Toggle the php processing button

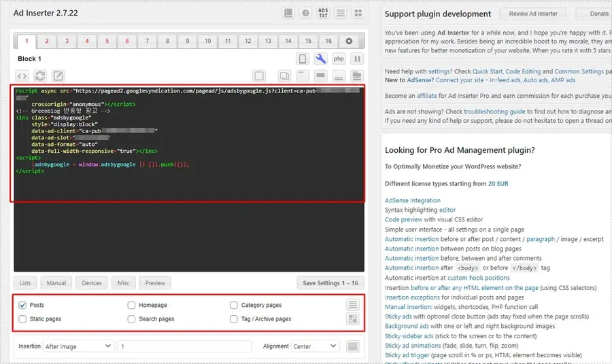coord(339,59)
